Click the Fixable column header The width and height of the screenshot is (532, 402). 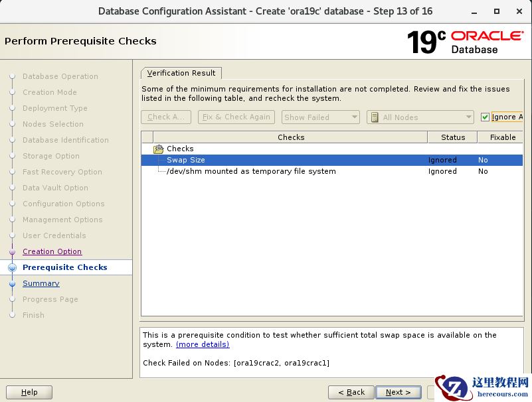502,137
